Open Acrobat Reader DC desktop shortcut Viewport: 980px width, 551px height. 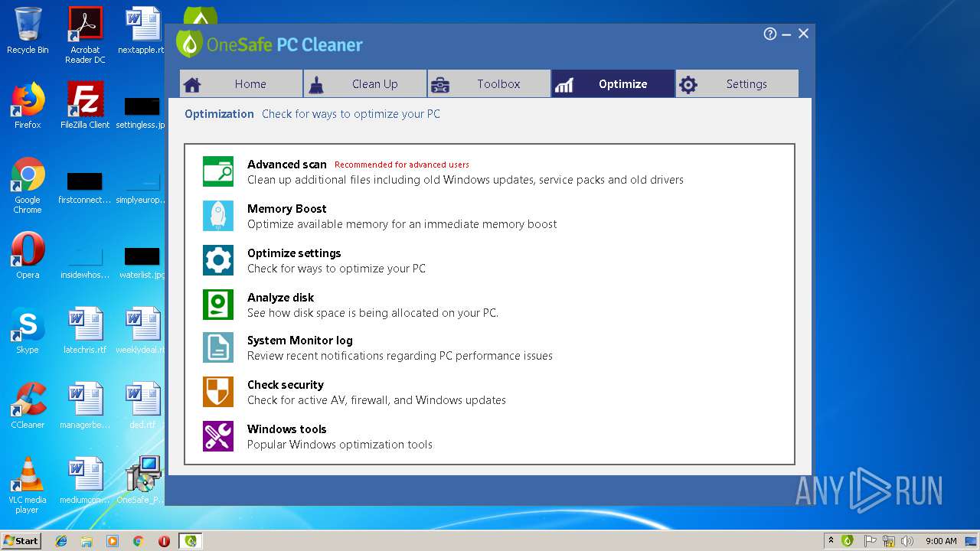pyautogui.click(x=85, y=35)
